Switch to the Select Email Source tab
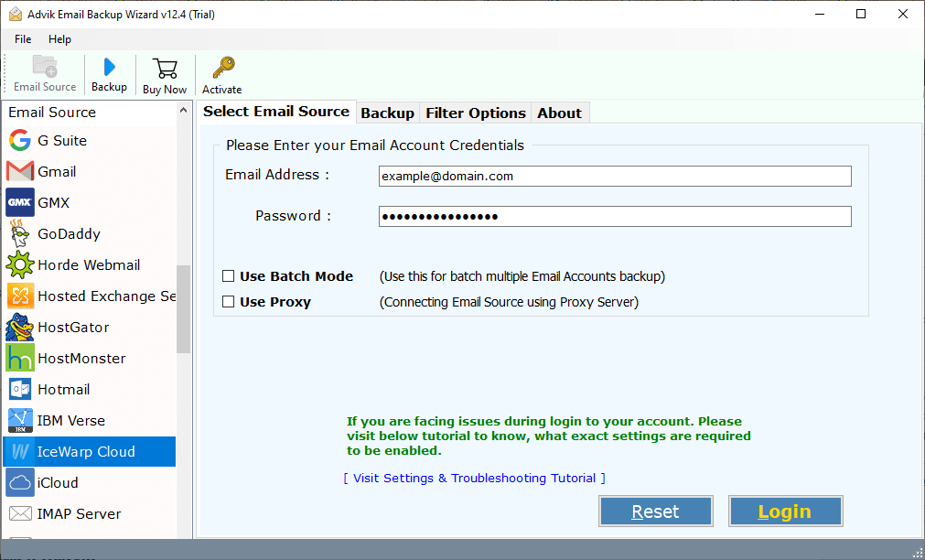925x560 pixels. click(276, 112)
